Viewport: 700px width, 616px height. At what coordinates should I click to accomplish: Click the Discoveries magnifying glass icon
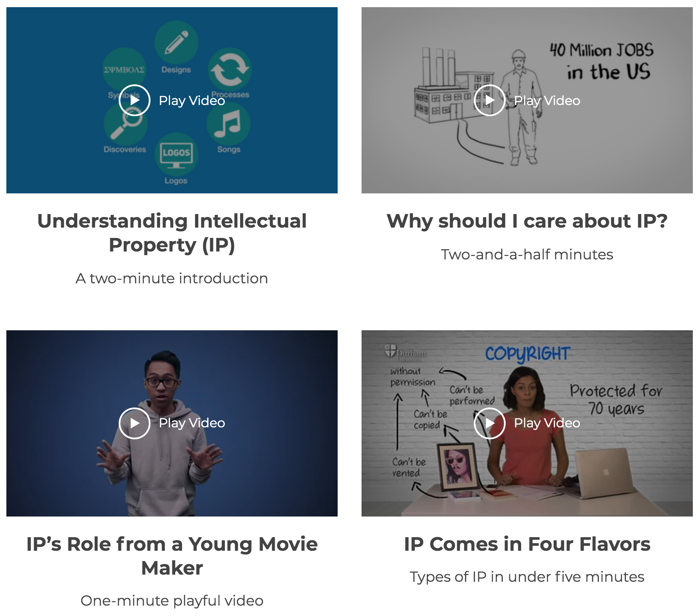[125, 124]
